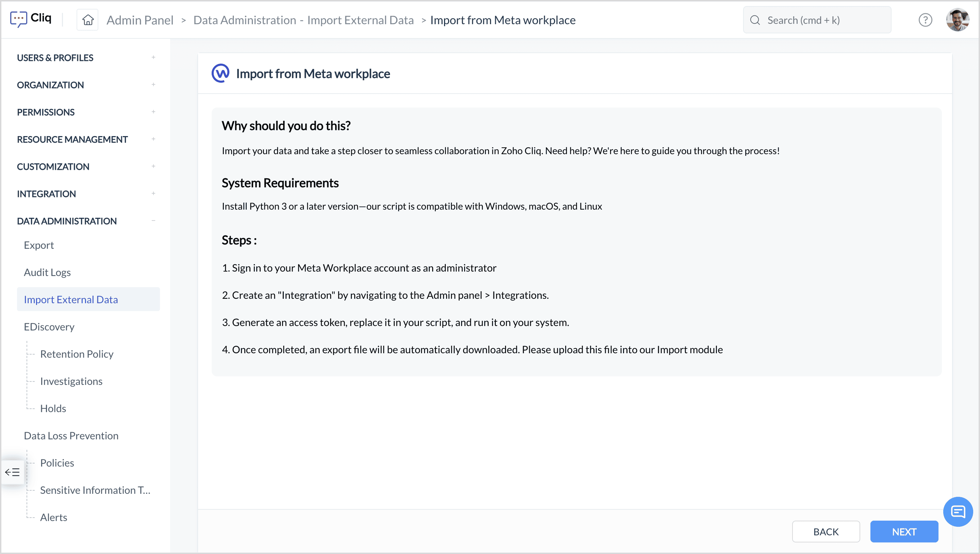Click the help question mark icon
This screenshot has width=980, height=554.
click(x=925, y=20)
